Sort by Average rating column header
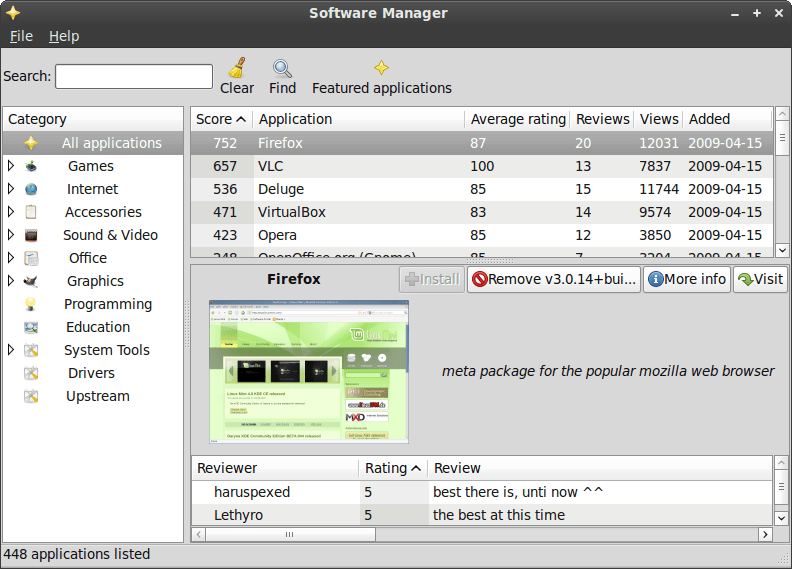The width and height of the screenshot is (792, 569). [518, 119]
